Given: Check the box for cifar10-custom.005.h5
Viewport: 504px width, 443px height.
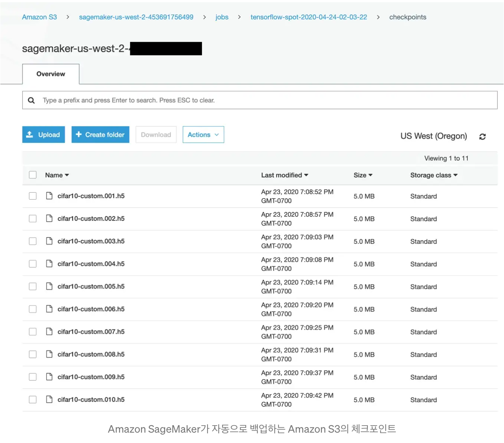Looking at the screenshot, I should click(33, 286).
